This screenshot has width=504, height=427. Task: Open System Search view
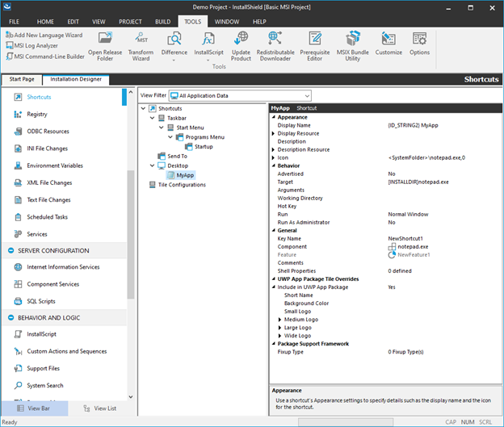tap(45, 385)
